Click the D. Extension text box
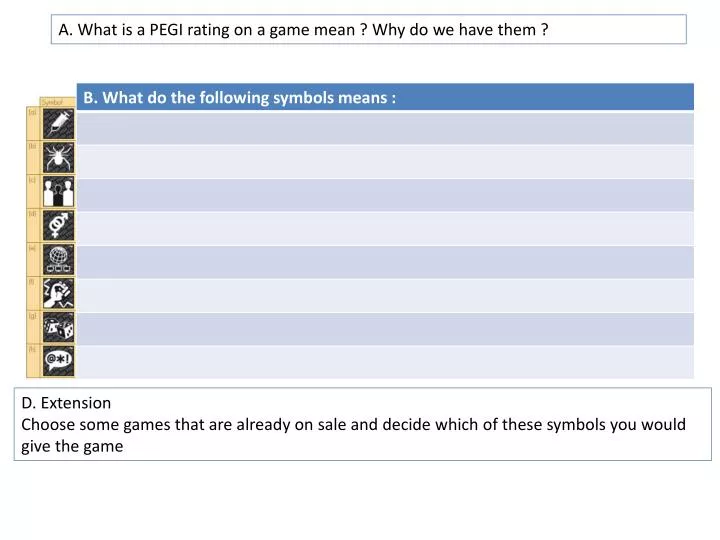 click(363, 424)
